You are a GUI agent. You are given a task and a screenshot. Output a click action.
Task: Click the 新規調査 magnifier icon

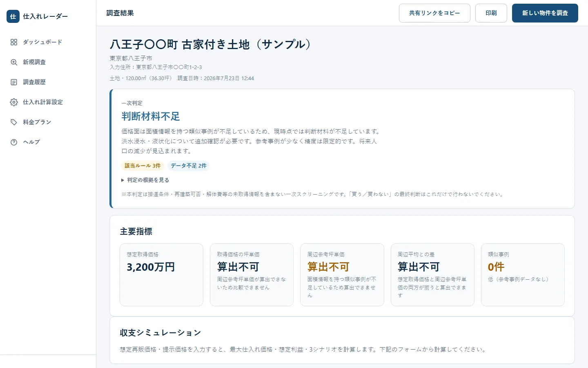[x=14, y=62]
